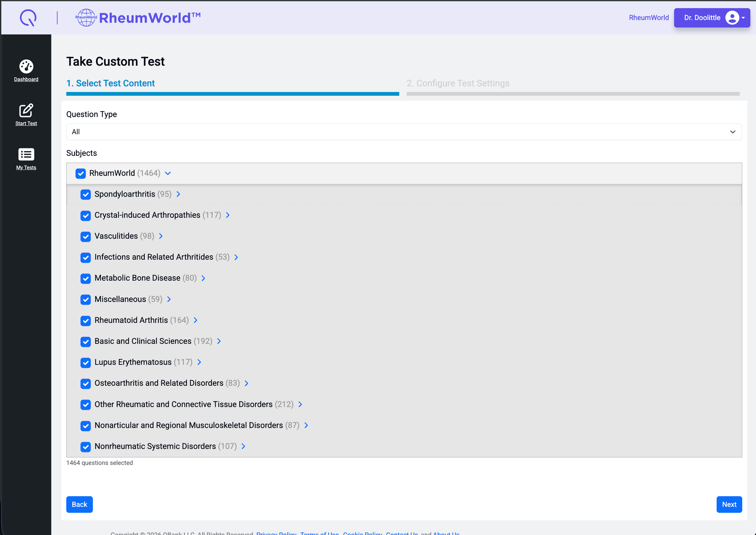Go to 2. Configure Test Settings step
This screenshot has width=756, height=535.
(458, 83)
